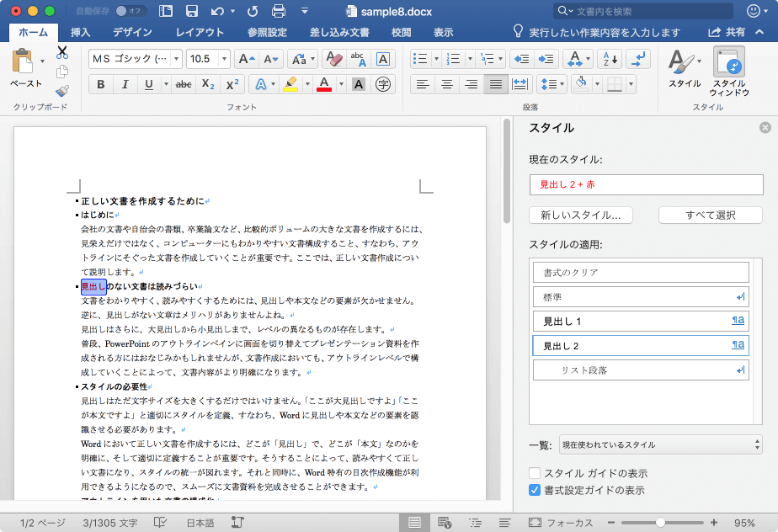Apply italic formatting

[x=125, y=84]
